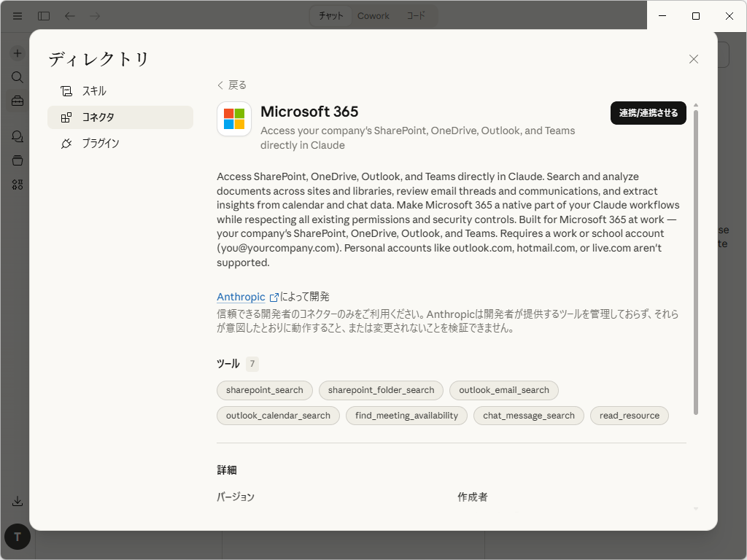The width and height of the screenshot is (747, 560).
Task: Switch to the コード tab
Action: tap(415, 15)
